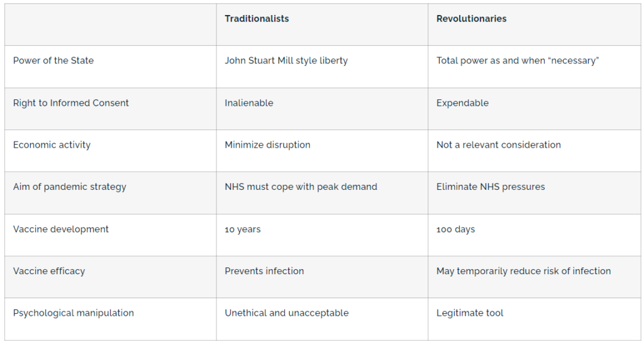Click the Traditionalists column header
This screenshot has width=644, height=344.
(x=257, y=19)
